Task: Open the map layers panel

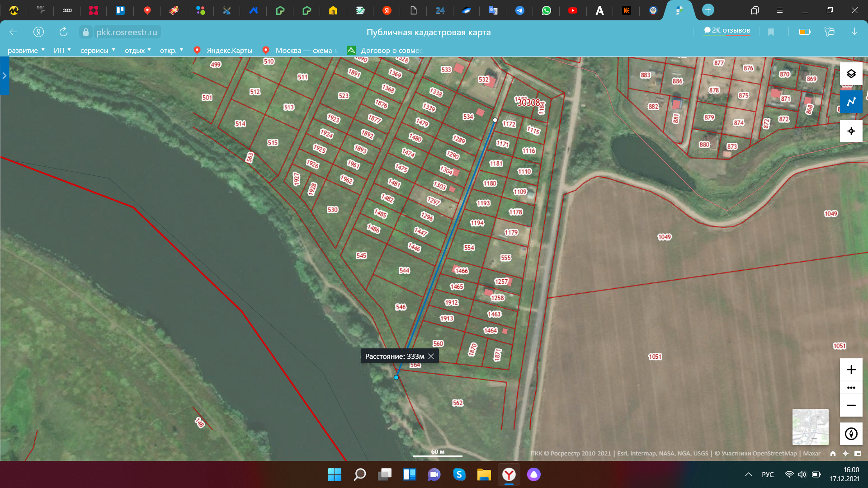Action: point(851,74)
